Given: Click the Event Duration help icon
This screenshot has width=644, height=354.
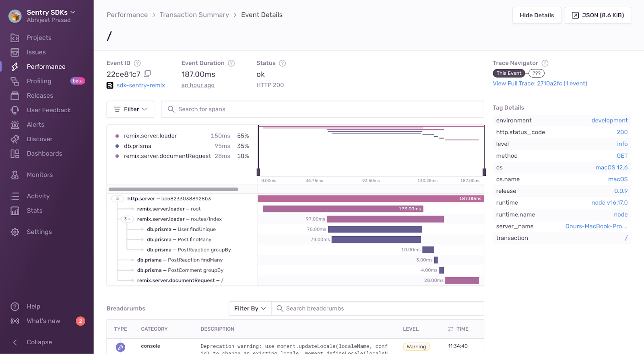Looking at the screenshot, I should click(x=231, y=63).
